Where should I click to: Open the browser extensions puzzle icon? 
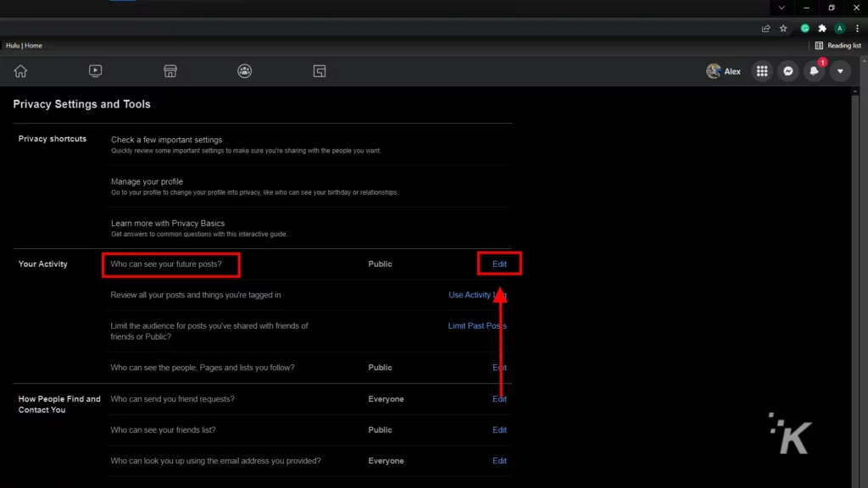click(x=822, y=28)
